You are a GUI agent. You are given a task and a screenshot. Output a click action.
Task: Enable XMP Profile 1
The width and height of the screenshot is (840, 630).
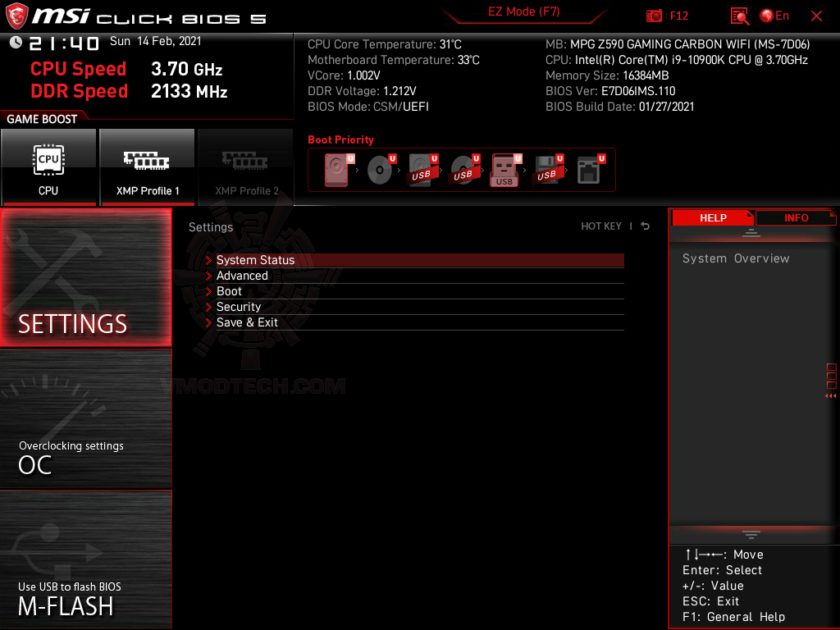147,167
